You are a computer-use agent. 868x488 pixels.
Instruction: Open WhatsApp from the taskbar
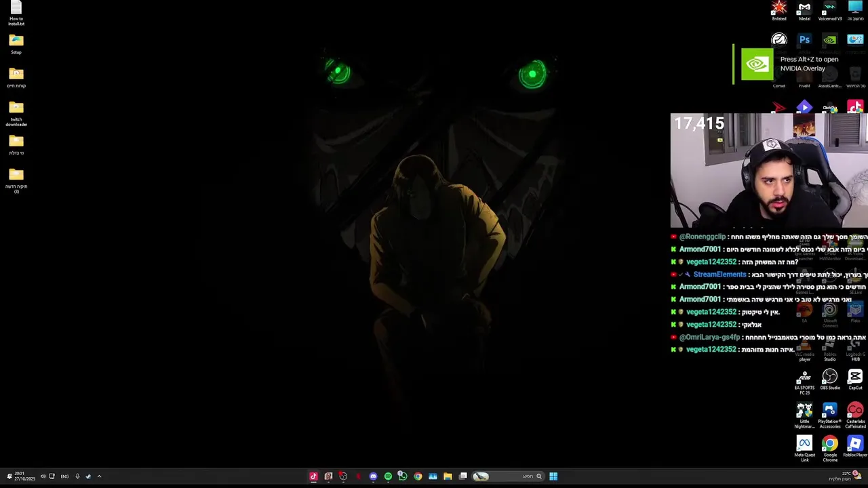tap(403, 476)
